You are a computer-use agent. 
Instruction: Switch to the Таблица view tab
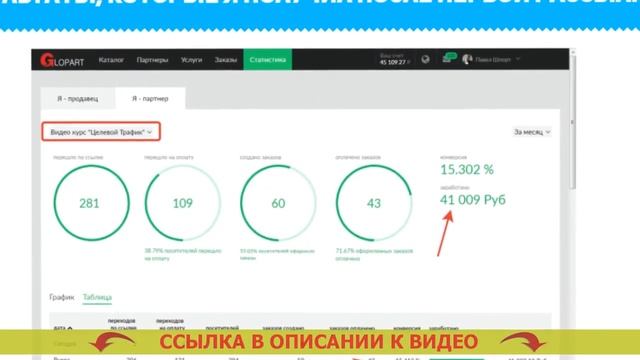[97, 297]
